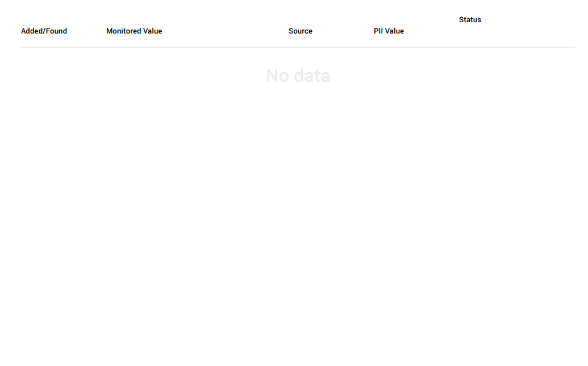Tap the Monitored Value header label
This screenshot has width=588, height=366.
134,31
